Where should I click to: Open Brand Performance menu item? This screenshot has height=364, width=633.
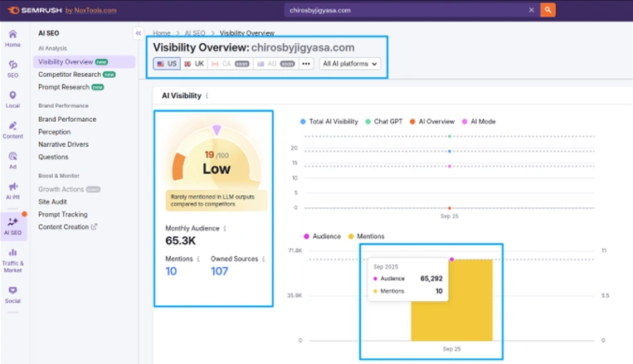point(67,119)
